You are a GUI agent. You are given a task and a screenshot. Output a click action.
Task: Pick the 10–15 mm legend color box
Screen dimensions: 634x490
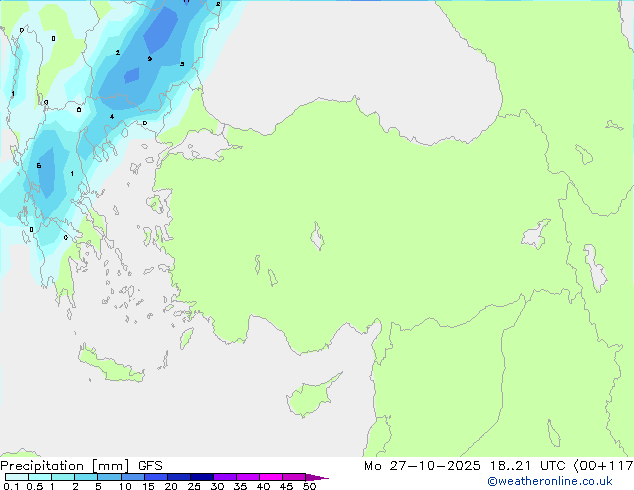tap(133, 477)
